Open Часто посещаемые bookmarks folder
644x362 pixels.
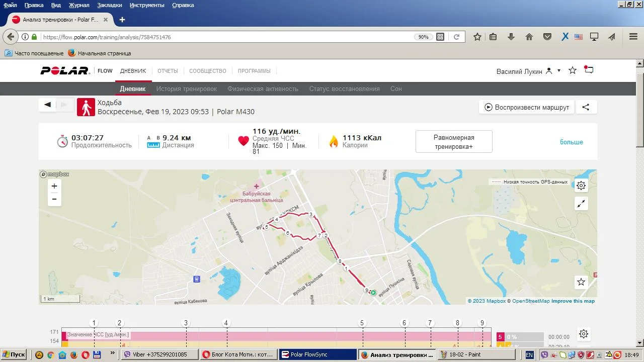tap(34, 53)
